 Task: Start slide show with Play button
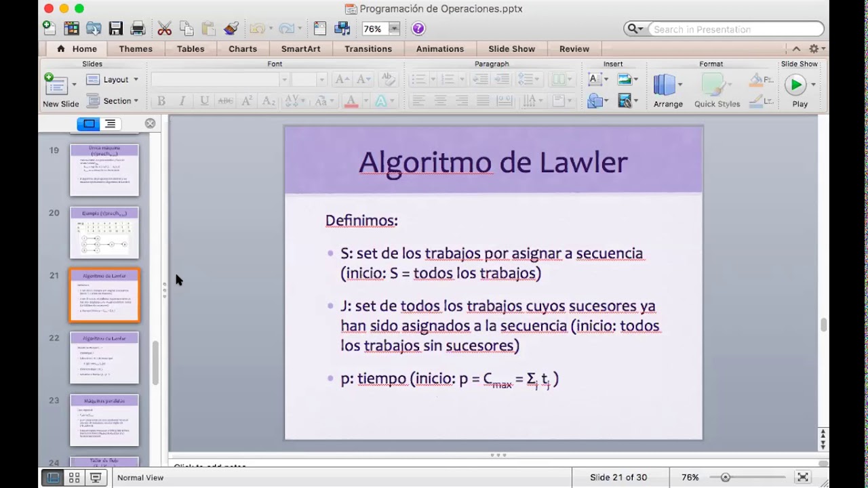pyautogui.click(x=795, y=85)
